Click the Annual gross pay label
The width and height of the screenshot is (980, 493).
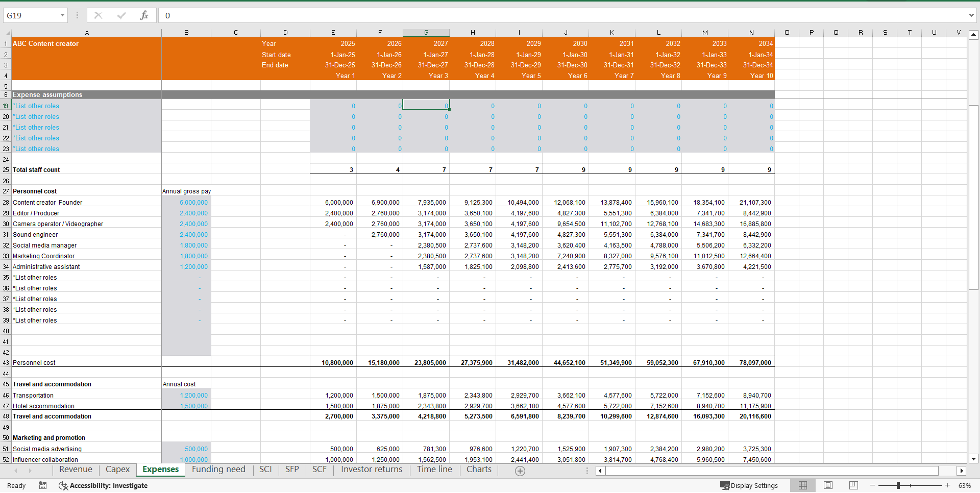[186, 191]
